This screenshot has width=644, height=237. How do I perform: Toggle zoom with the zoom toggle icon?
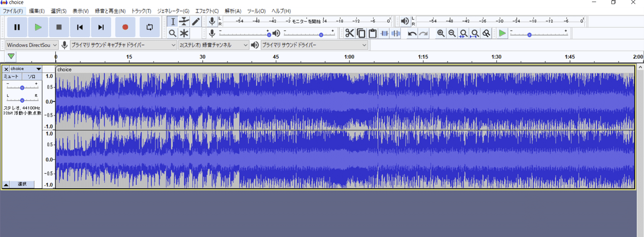(x=486, y=33)
